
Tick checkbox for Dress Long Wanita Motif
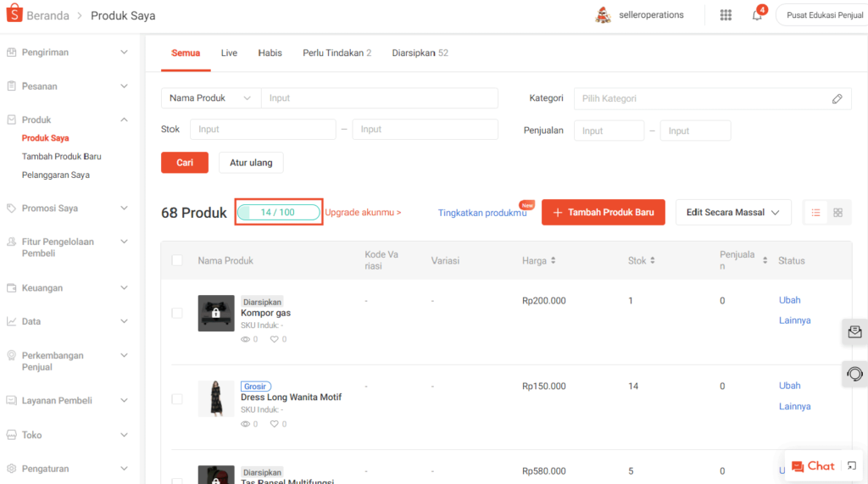click(x=177, y=398)
